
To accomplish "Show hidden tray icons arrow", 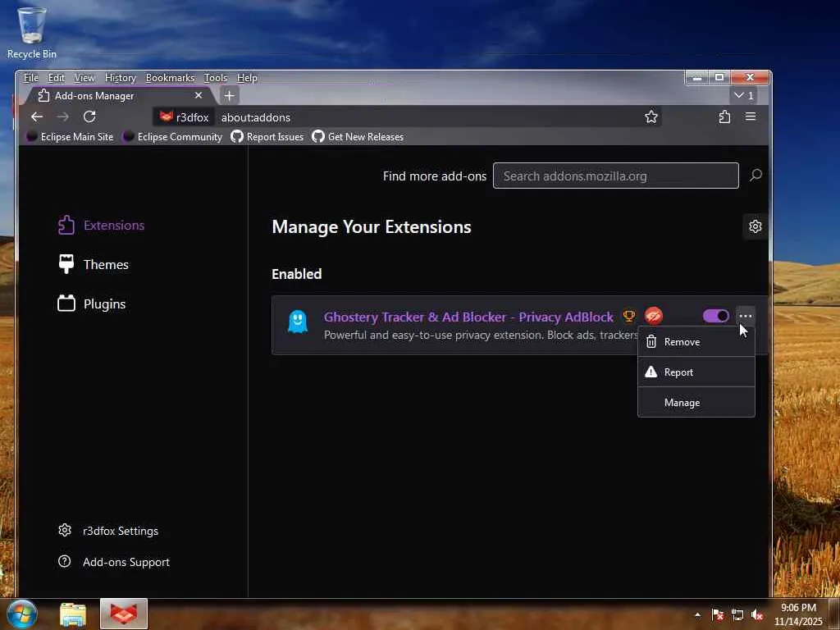I will [x=697, y=615].
